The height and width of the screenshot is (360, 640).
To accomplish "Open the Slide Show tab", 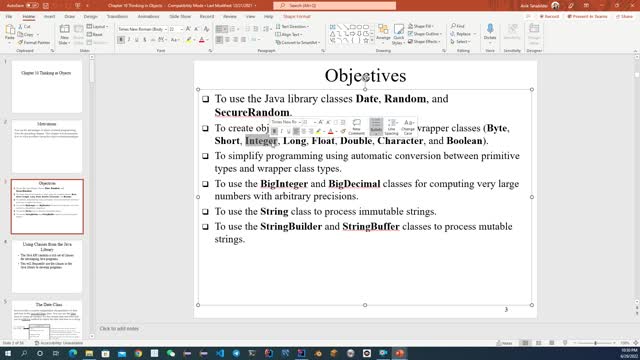I will pyautogui.click(x=180, y=17).
